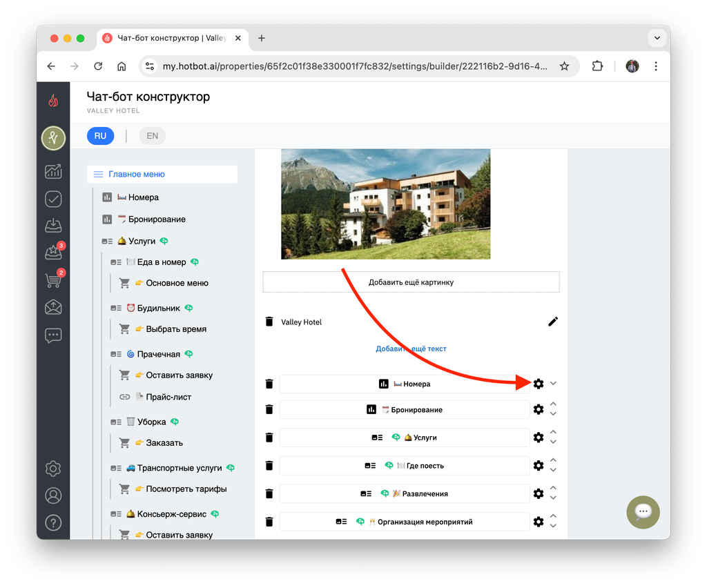The image size is (707, 588).
Task: Open Консьерж-сервис tree item
Action: point(165,514)
